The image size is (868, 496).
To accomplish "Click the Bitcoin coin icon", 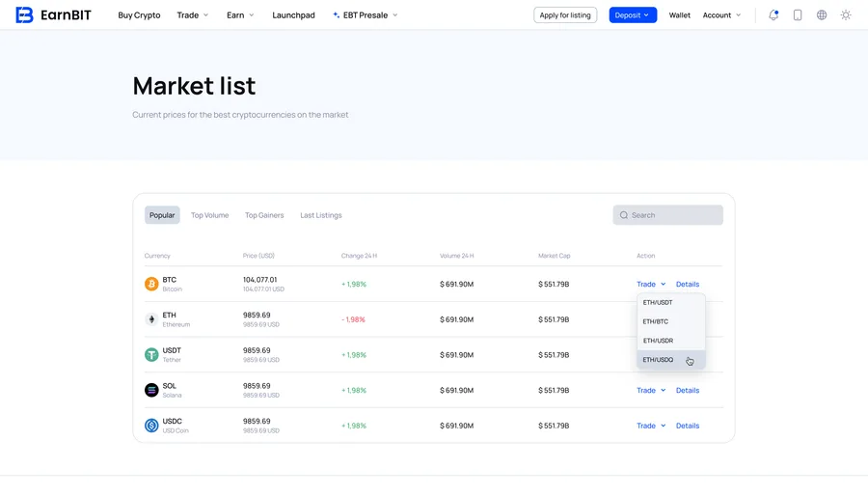I will (x=151, y=284).
